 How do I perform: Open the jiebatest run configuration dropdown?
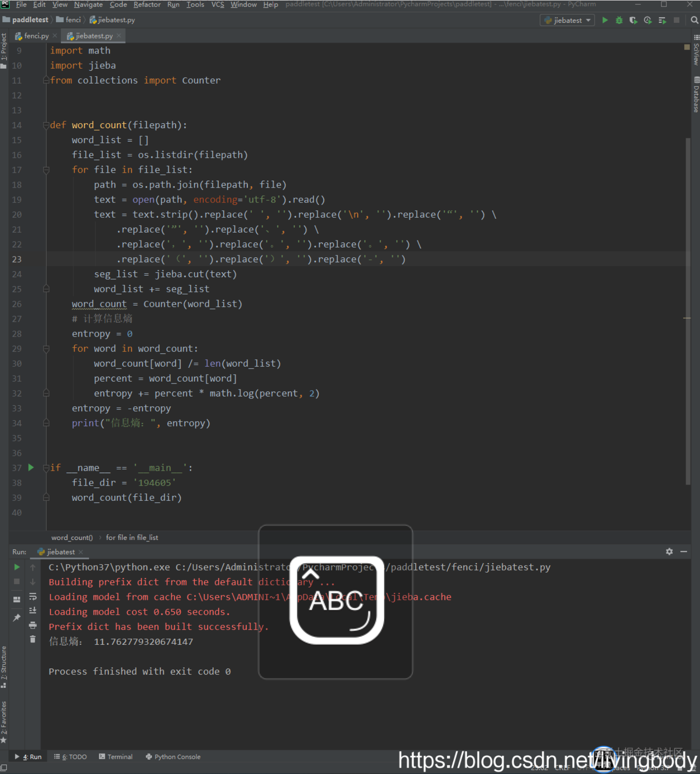coord(567,20)
